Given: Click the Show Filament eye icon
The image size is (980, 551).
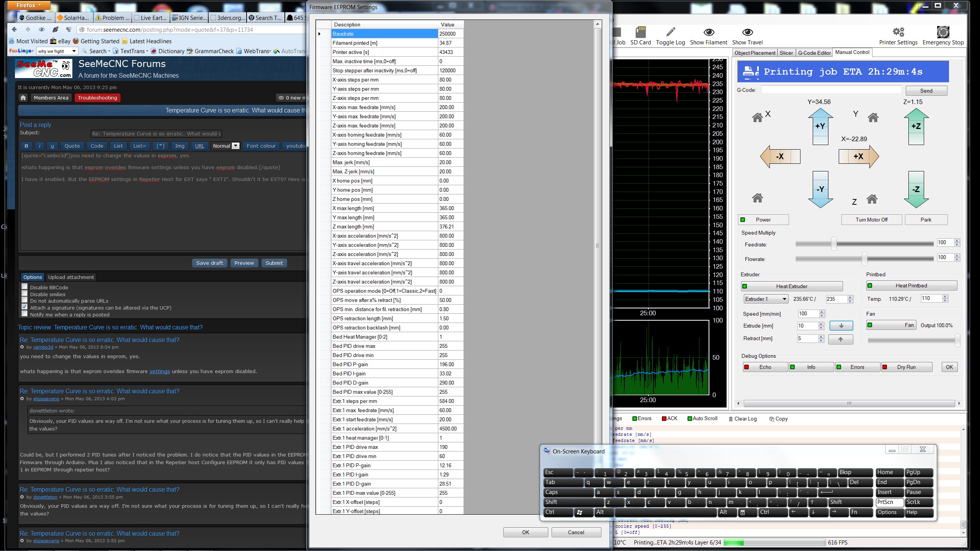Looking at the screenshot, I should [709, 33].
